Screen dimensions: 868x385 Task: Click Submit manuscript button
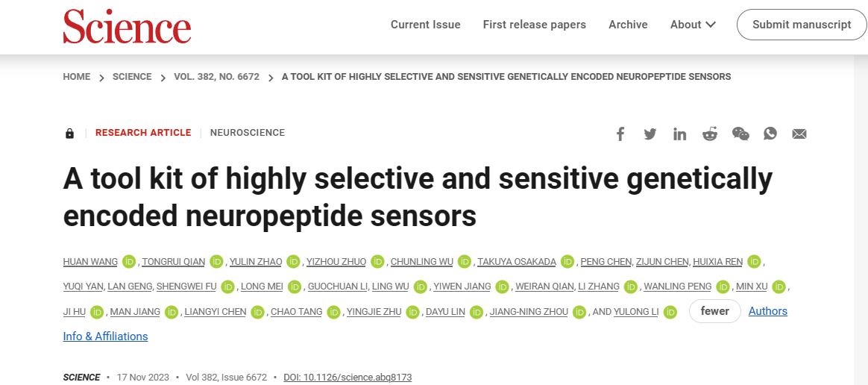pyautogui.click(x=802, y=25)
